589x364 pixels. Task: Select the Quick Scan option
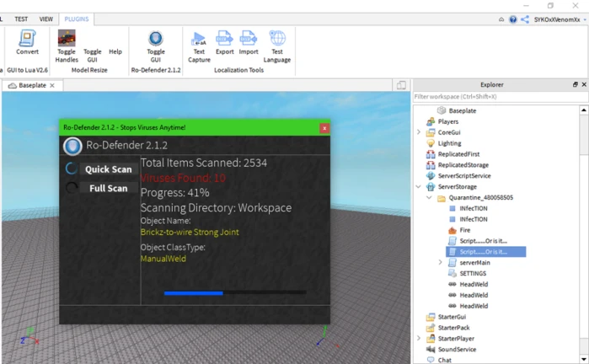tap(108, 169)
